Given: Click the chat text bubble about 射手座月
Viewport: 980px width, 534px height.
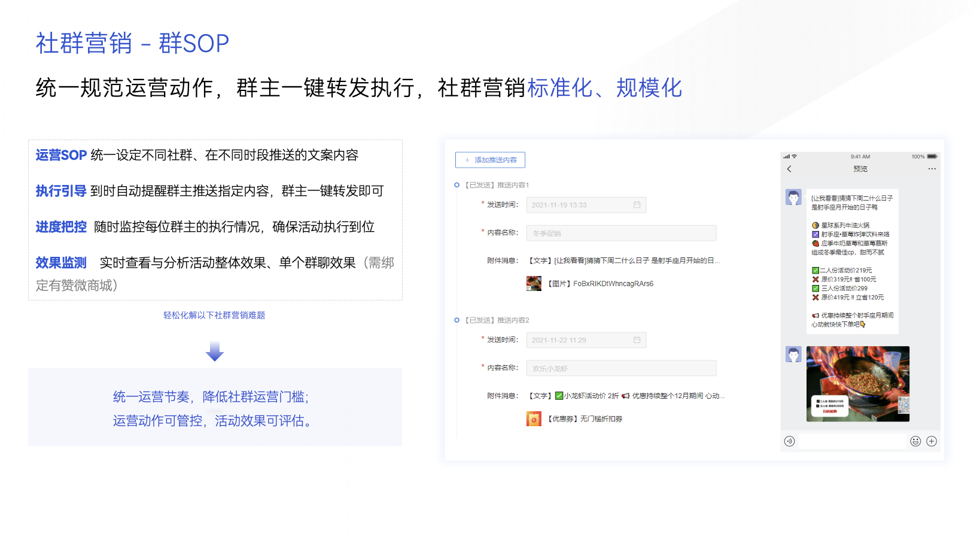Looking at the screenshot, I should coord(853,260).
